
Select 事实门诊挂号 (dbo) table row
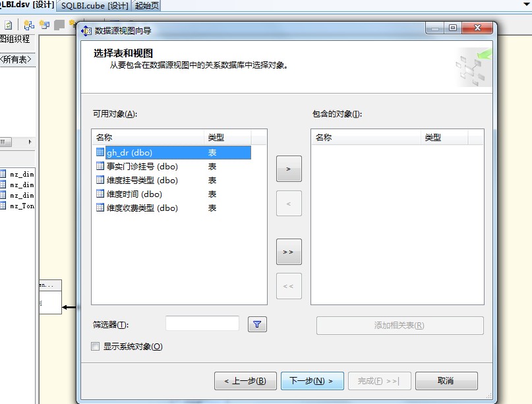coord(171,166)
